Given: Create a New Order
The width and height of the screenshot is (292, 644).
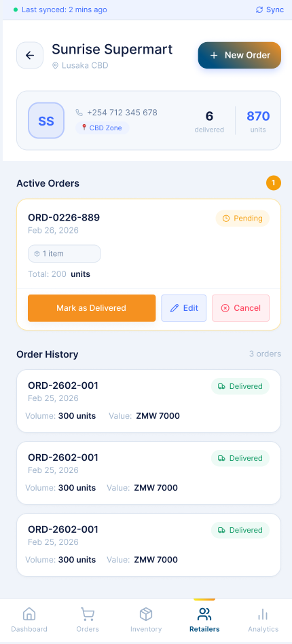Looking at the screenshot, I should (x=239, y=56).
